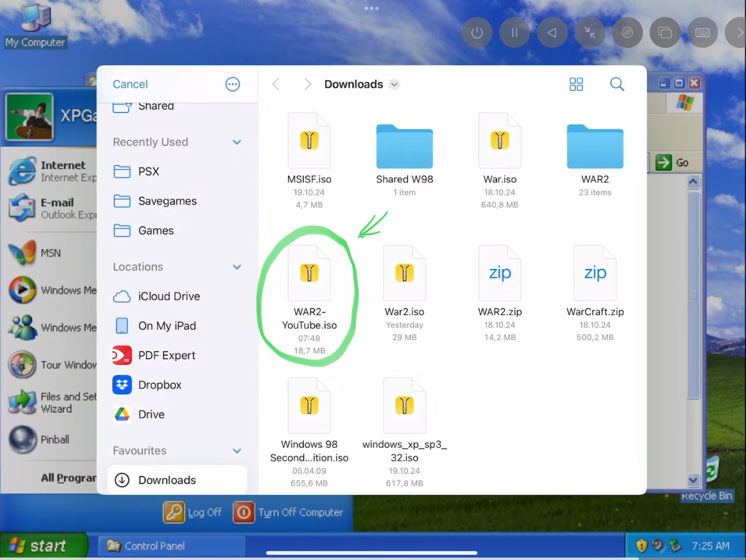
Task: Choose the WAR2-YouTube.iso file
Action: click(309, 299)
